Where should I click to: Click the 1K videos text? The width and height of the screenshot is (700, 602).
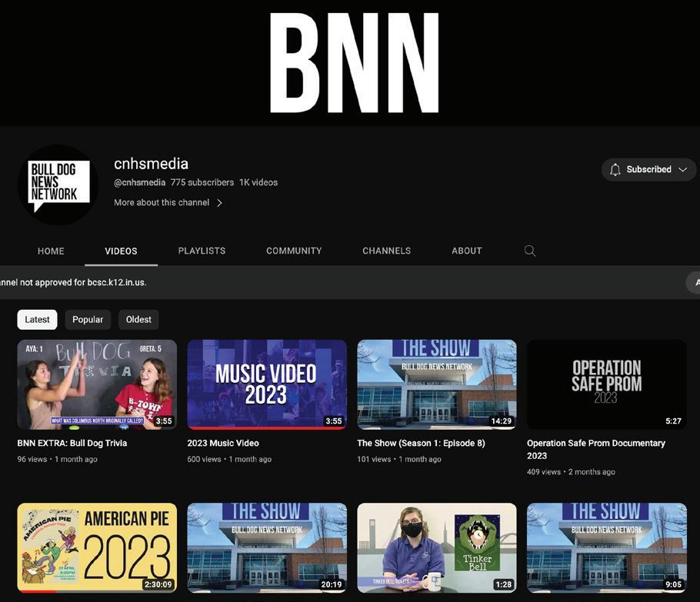[258, 182]
